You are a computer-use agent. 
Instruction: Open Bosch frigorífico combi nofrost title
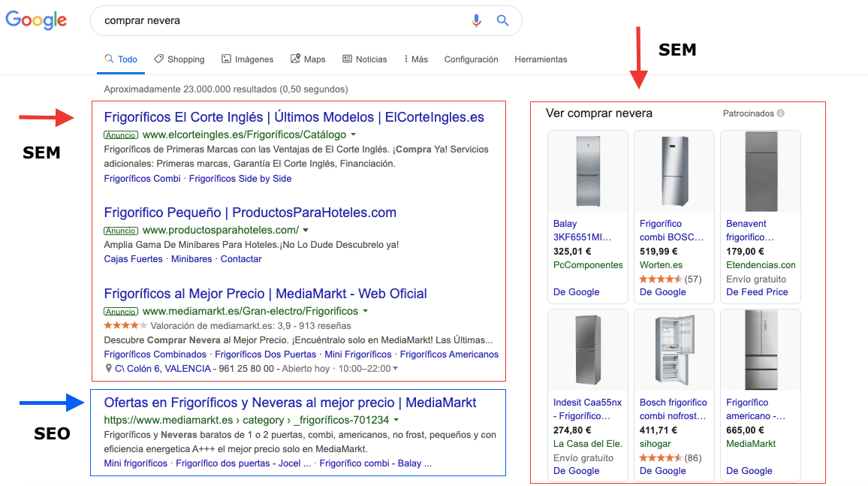click(673, 409)
